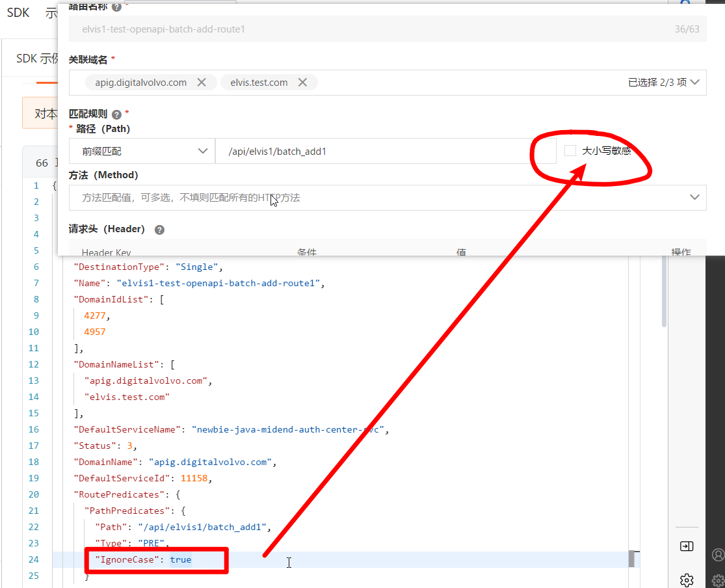Click the "DestinationType": "Single" code line
Screen dimensions: 725x588
148,267
